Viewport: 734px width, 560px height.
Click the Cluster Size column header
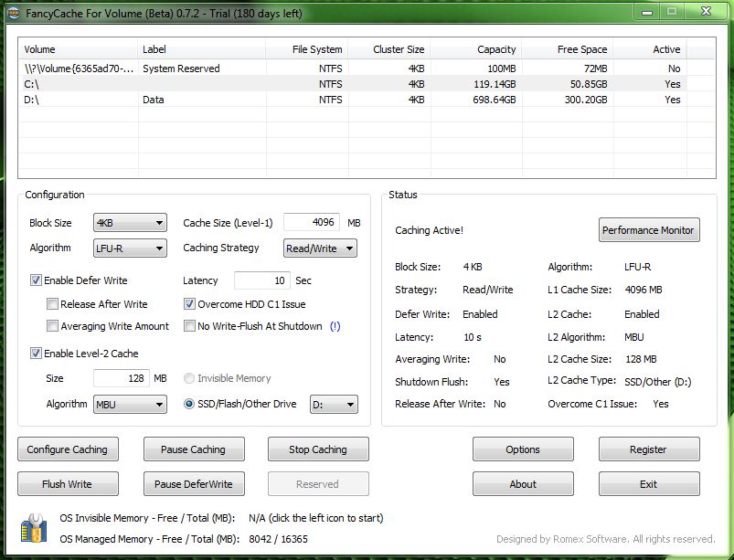[389, 49]
